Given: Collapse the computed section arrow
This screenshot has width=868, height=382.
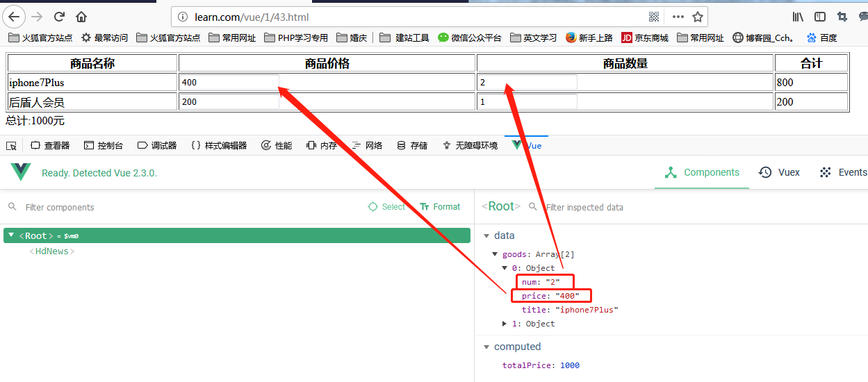Looking at the screenshot, I should point(486,347).
